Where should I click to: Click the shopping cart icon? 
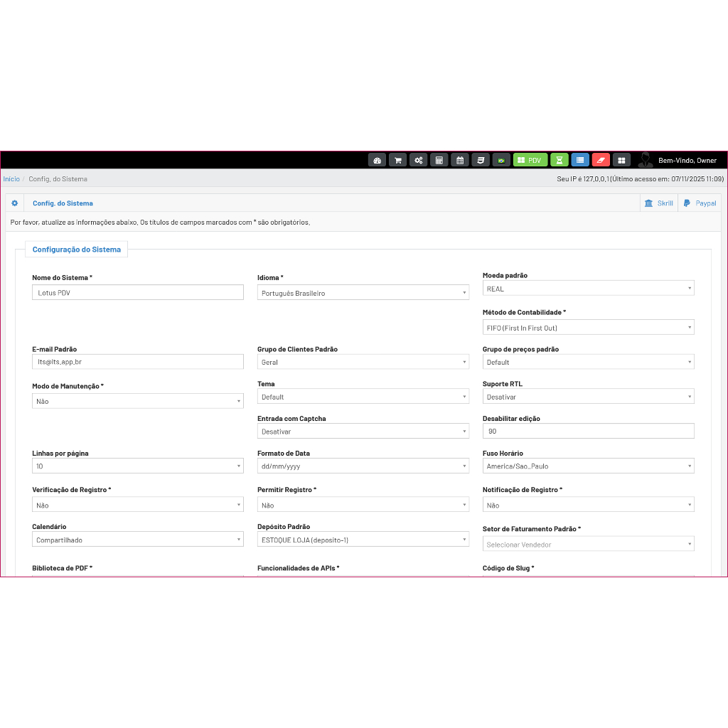pos(397,161)
